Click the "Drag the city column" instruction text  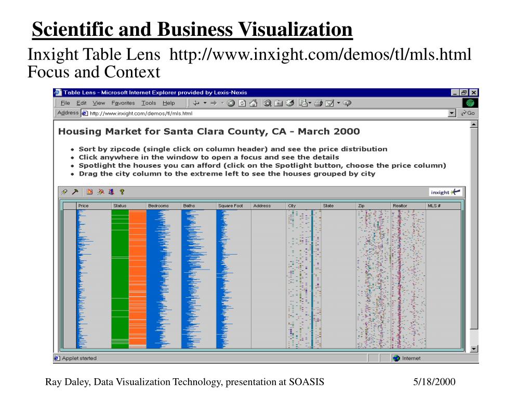click(227, 174)
